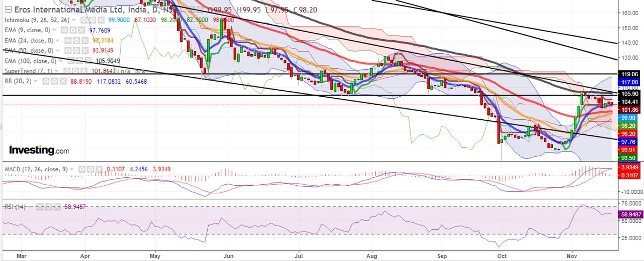
Task: Hide the Ichimoku indicator with its eye icon
Action: 84,20
